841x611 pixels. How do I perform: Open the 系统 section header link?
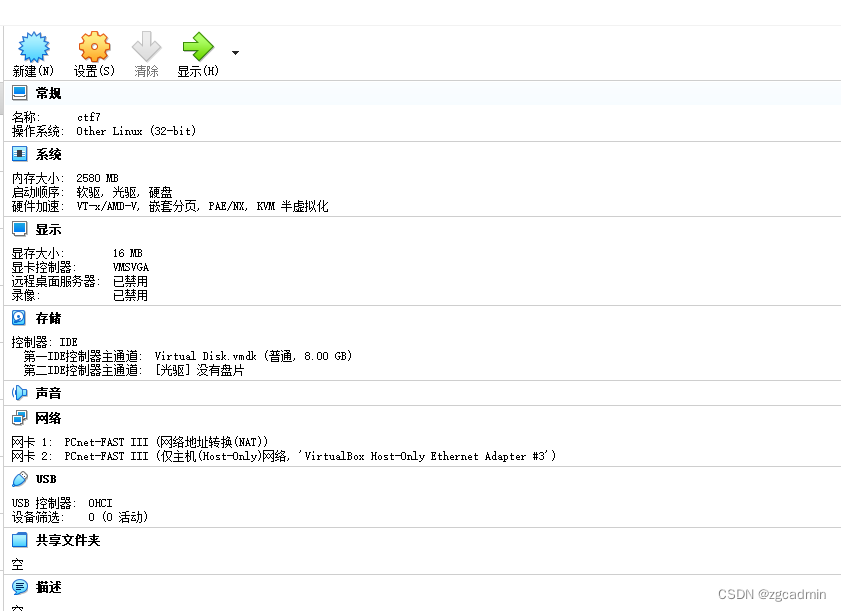click(48, 154)
